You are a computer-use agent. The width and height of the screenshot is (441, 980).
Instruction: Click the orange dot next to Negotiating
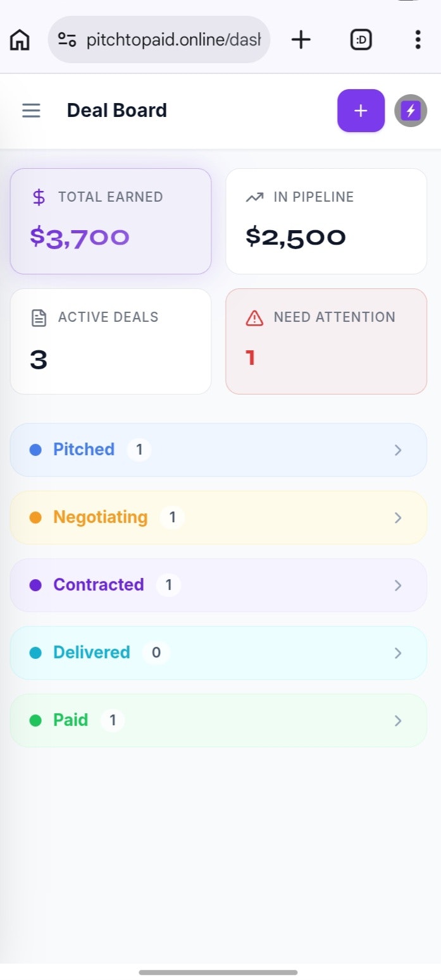pyautogui.click(x=37, y=517)
